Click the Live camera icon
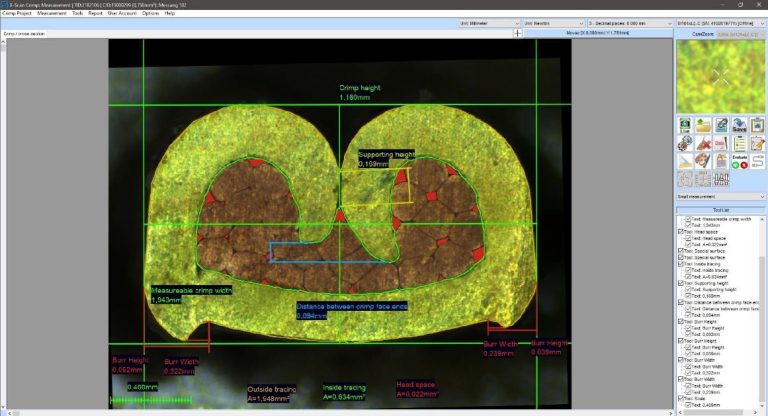The height and width of the screenshot is (416, 768). (685, 125)
